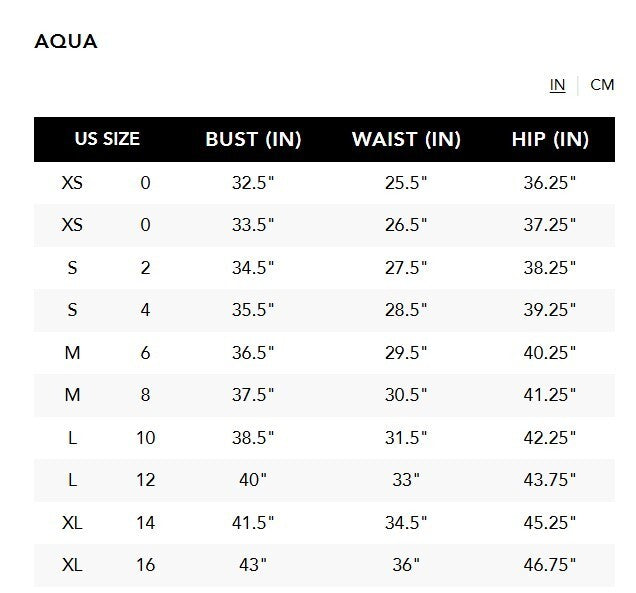Select the 33" waist value

(x=406, y=480)
